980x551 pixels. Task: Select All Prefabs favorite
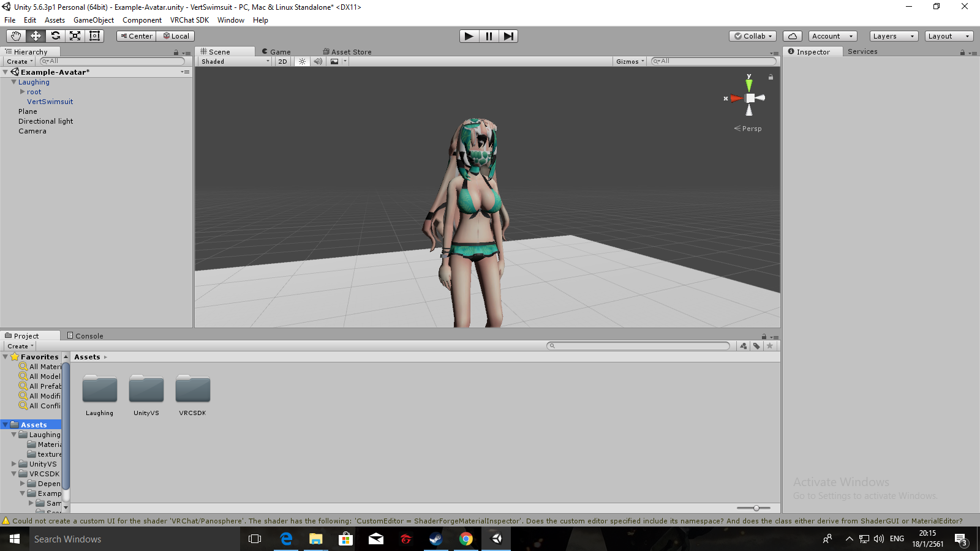(x=40, y=386)
